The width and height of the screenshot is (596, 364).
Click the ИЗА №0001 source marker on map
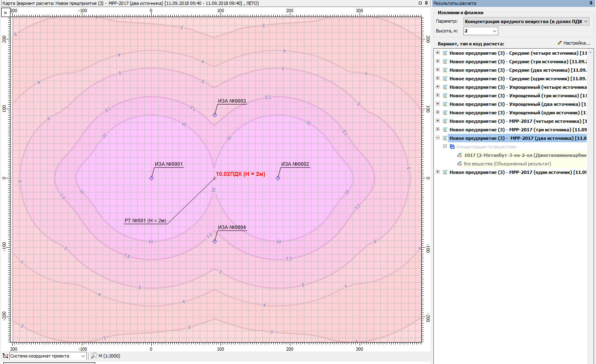tap(151, 178)
